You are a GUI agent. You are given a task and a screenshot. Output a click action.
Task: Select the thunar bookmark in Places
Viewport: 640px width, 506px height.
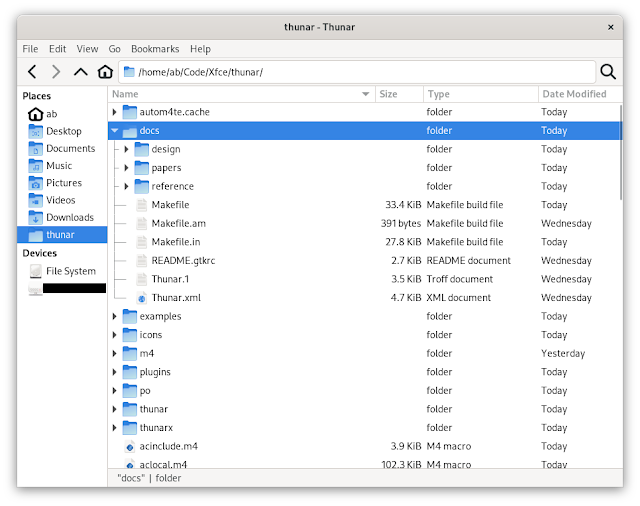tap(62, 235)
